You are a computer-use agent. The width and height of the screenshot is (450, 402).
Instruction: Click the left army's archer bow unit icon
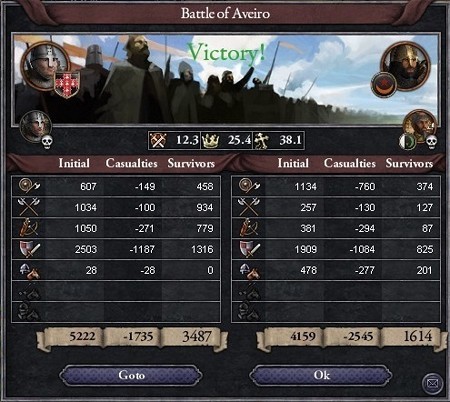coord(28,228)
